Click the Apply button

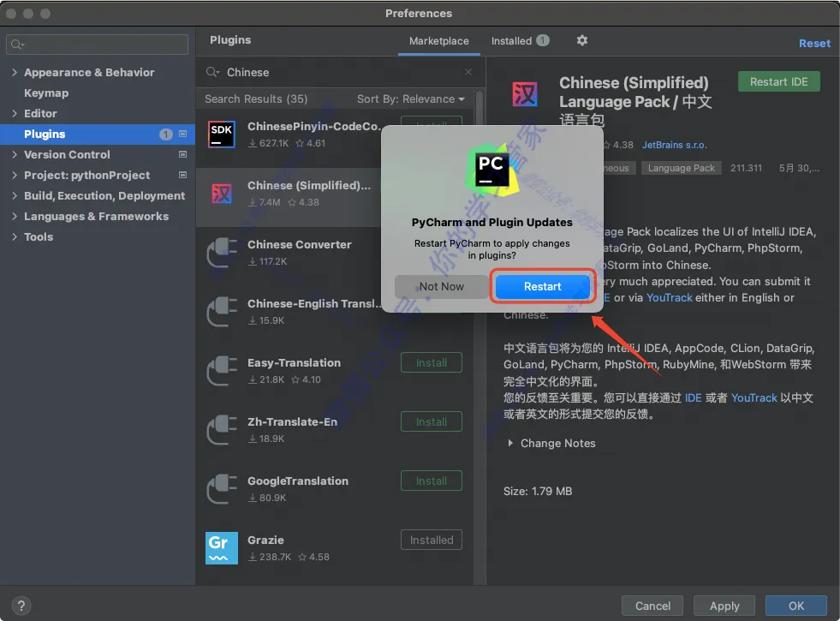724,606
